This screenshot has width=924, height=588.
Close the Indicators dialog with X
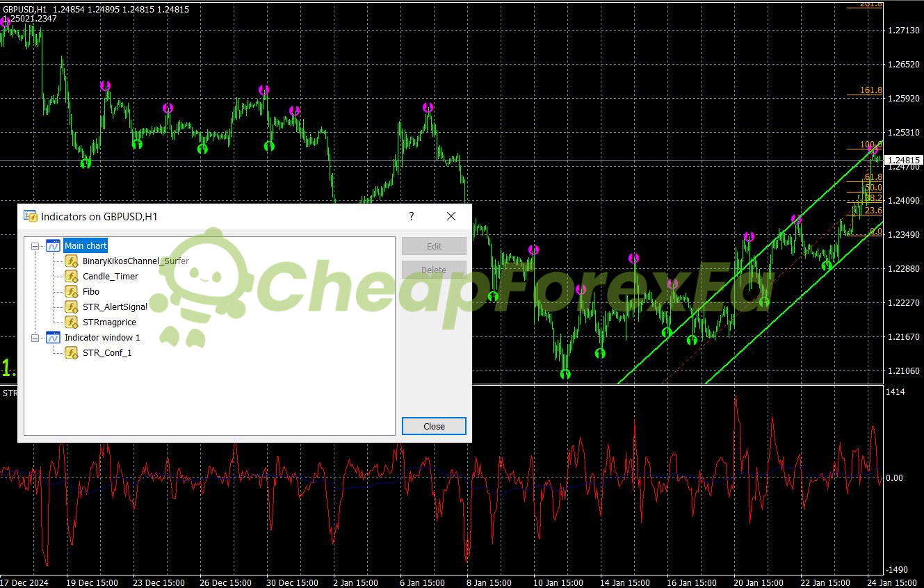point(451,216)
